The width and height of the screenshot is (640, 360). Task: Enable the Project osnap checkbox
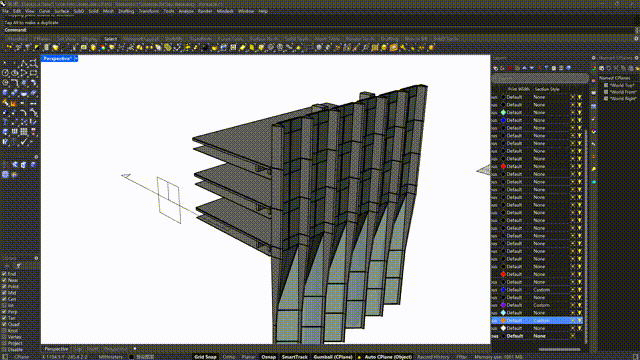(4, 343)
